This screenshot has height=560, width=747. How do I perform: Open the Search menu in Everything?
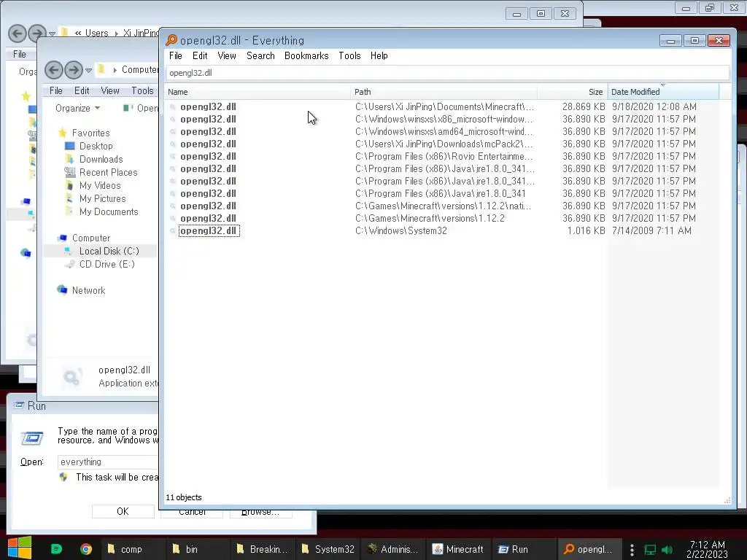[260, 55]
